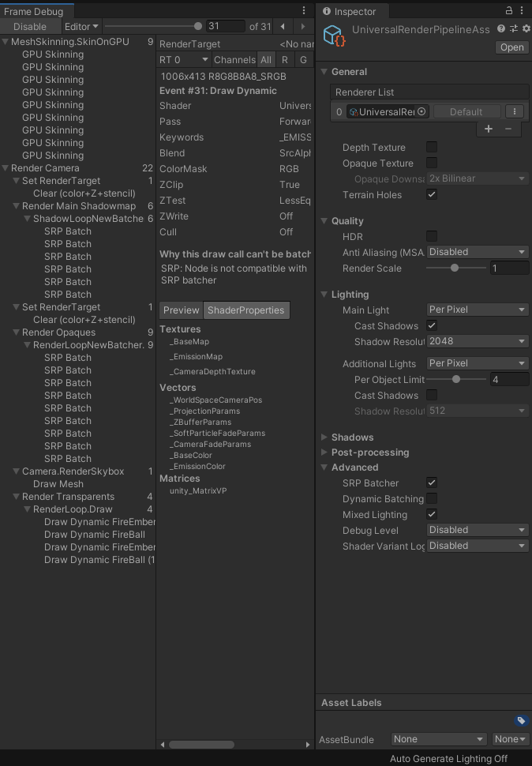
Task: Click renderer object picker circle
Action: click(x=421, y=111)
